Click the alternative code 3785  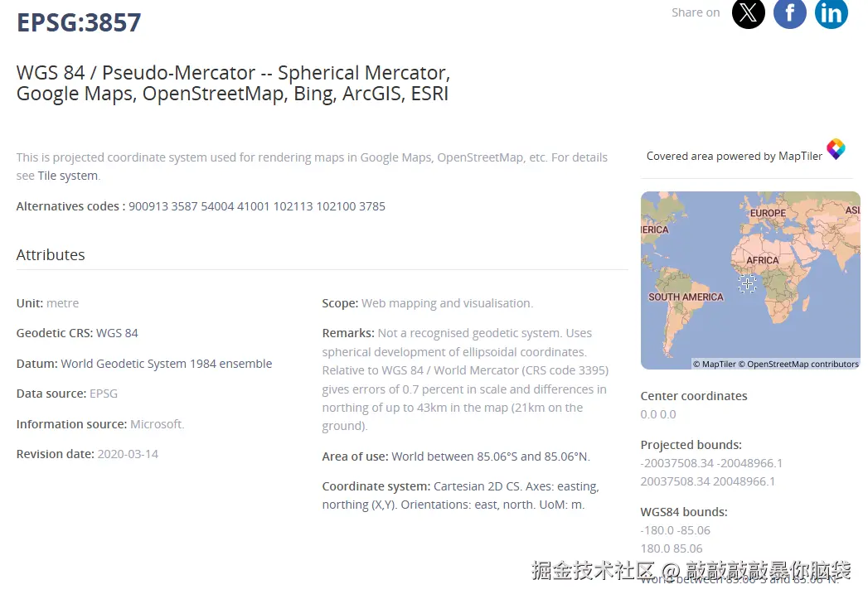(372, 206)
